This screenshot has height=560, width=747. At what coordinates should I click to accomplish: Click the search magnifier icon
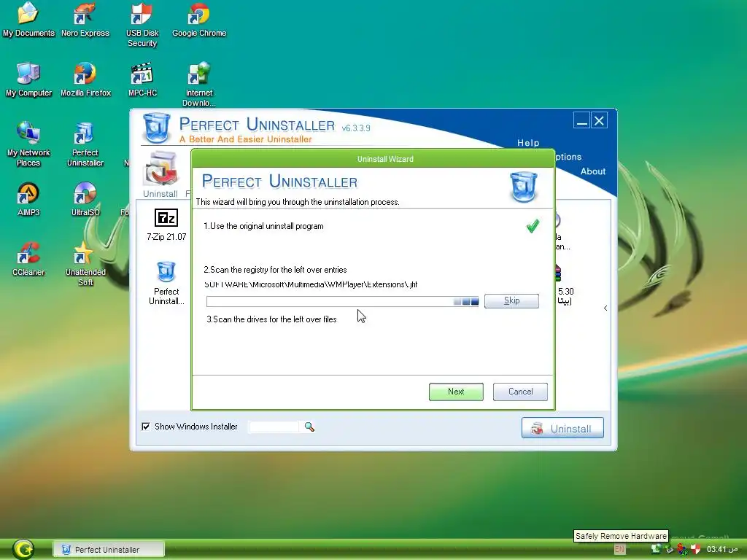(309, 427)
